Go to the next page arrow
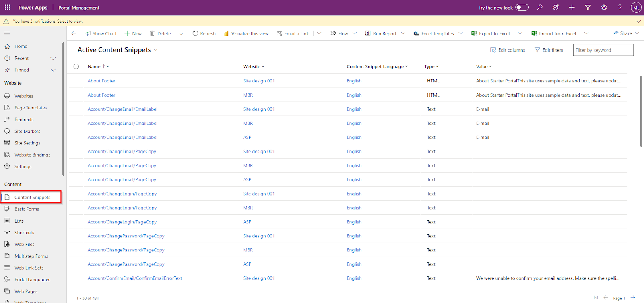The image size is (644, 303). click(633, 298)
